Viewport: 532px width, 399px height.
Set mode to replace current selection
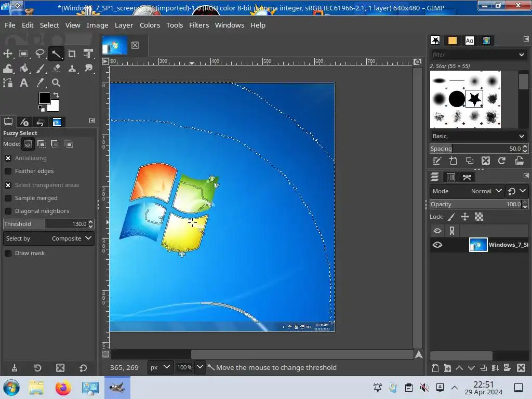point(28,144)
